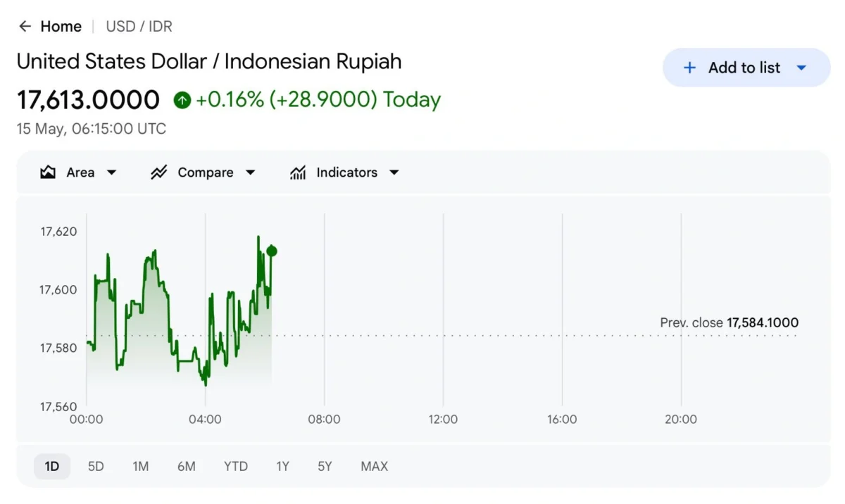This screenshot has height=504, width=845.
Task: Switch chart to 6M range
Action: pyautogui.click(x=187, y=466)
